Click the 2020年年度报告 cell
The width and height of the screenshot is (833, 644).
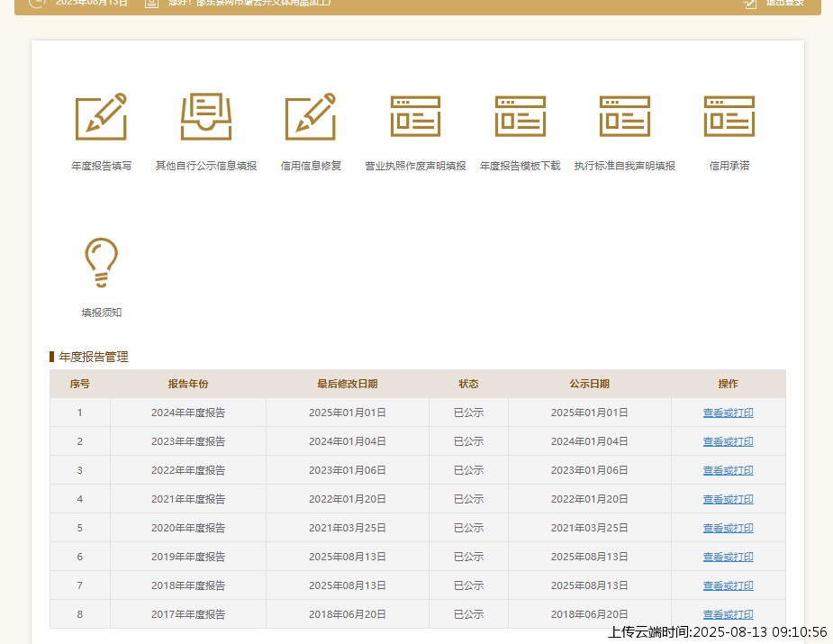pyautogui.click(x=188, y=528)
